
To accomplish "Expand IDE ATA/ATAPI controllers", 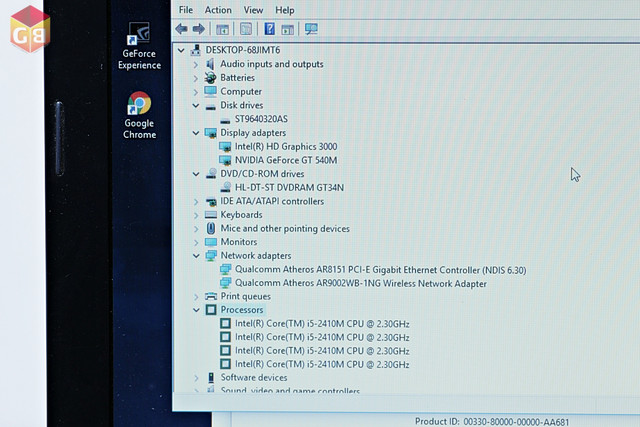I will pyautogui.click(x=196, y=202).
